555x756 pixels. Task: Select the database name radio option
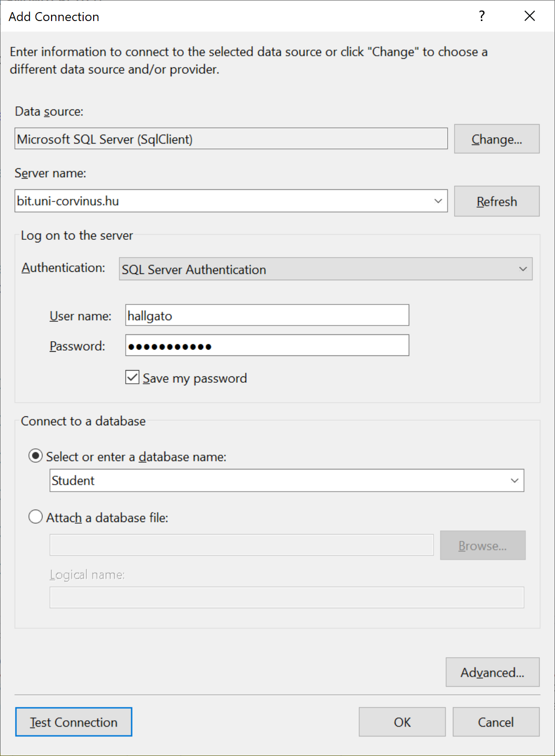pos(36,456)
